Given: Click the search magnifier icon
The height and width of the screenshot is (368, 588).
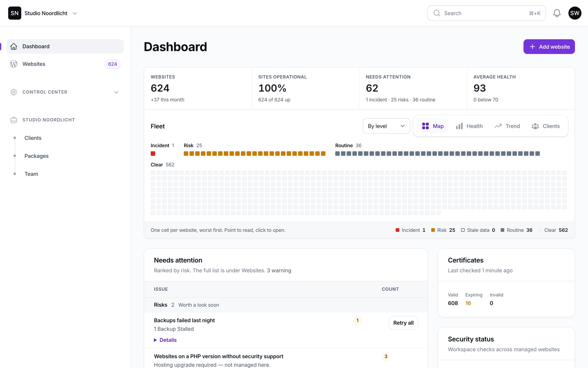Looking at the screenshot, I should 437,13.
